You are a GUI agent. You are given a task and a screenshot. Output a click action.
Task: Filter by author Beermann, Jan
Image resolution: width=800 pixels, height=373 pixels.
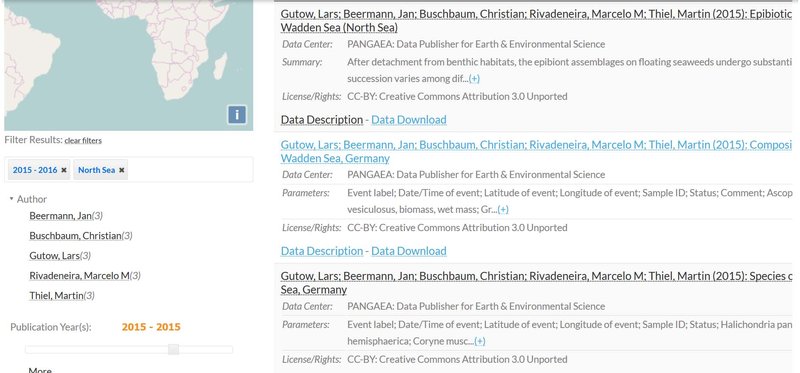coord(60,216)
